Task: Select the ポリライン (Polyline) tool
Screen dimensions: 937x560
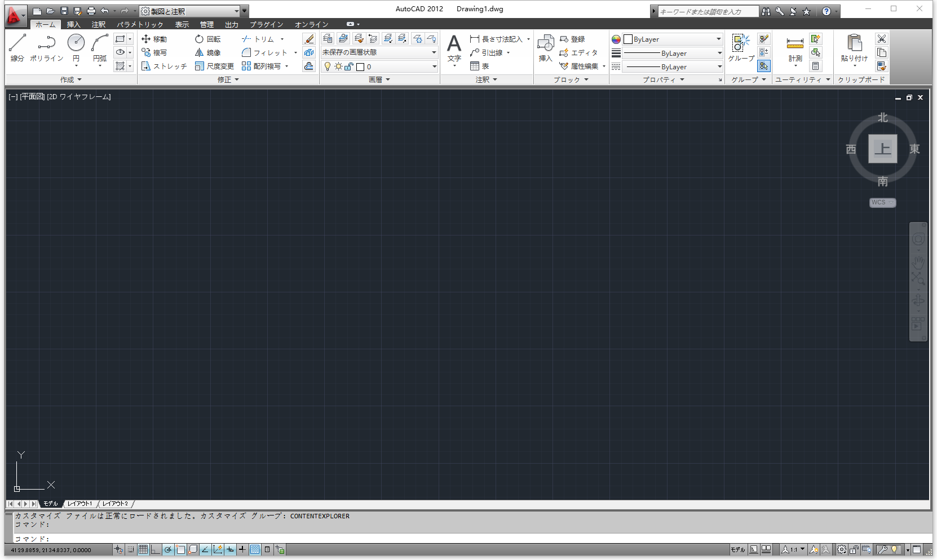Action: click(46, 47)
